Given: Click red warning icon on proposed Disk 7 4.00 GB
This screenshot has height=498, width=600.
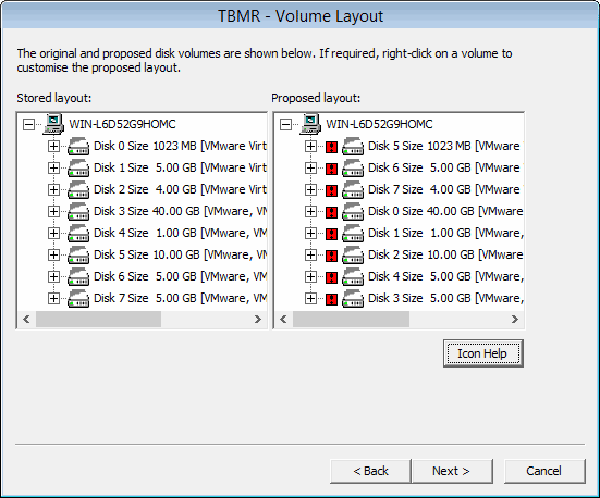Looking at the screenshot, I should (332, 191).
